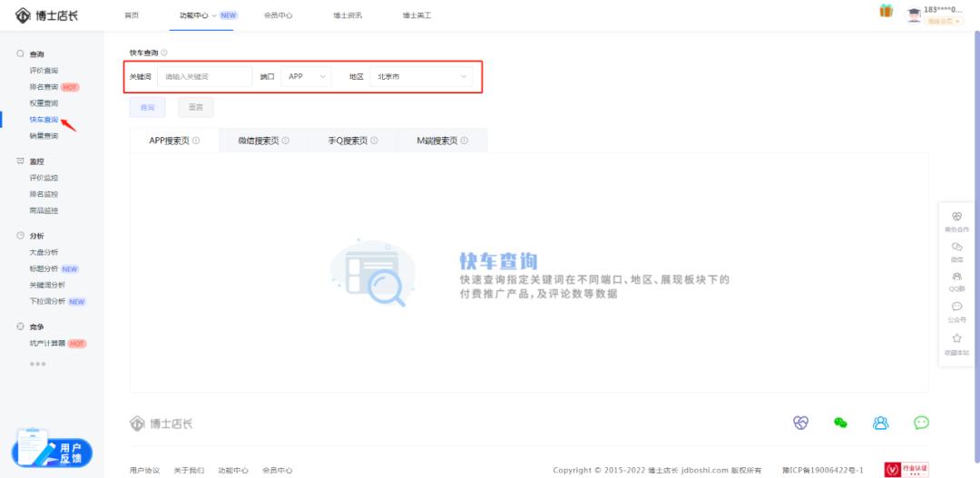Select 快车查询 in sidebar

coord(44,120)
